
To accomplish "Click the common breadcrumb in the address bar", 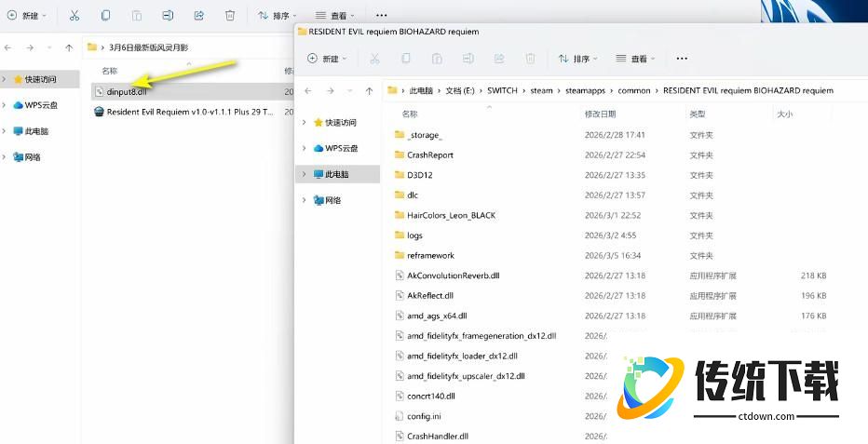I will point(634,90).
